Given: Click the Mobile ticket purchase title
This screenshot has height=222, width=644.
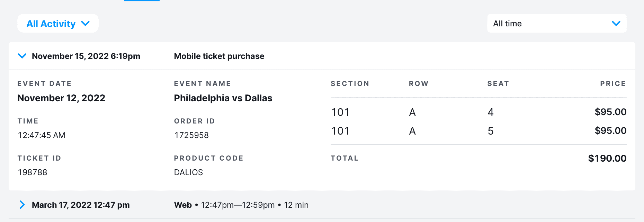Looking at the screenshot, I should coord(219,56).
